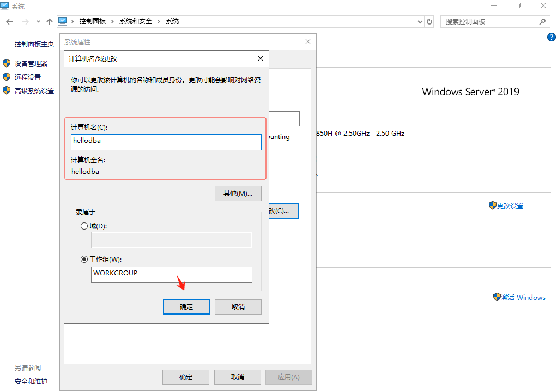Click the 系统 breadcrumb

pyautogui.click(x=172, y=21)
